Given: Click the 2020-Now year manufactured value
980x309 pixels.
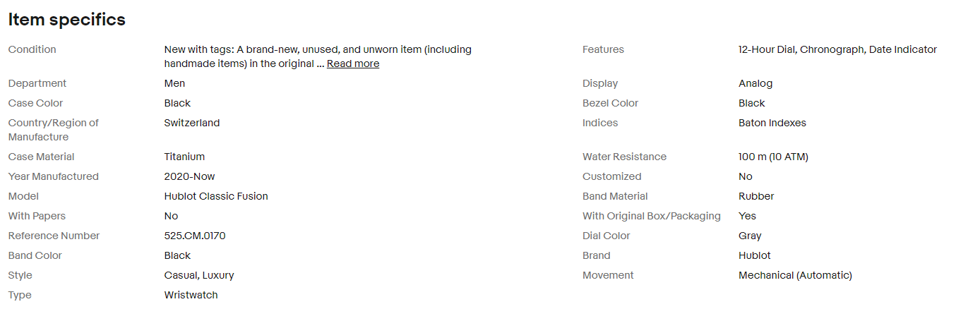Looking at the screenshot, I should tap(189, 176).
